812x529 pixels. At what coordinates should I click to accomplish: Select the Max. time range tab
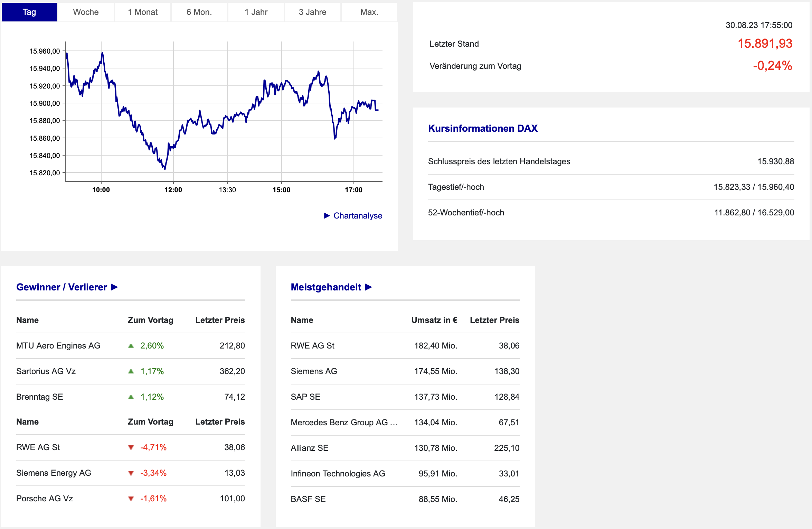369,12
